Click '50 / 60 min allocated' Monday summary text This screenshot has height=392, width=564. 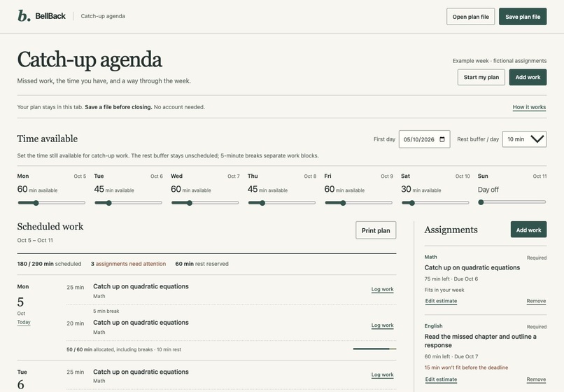coord(124,349)
